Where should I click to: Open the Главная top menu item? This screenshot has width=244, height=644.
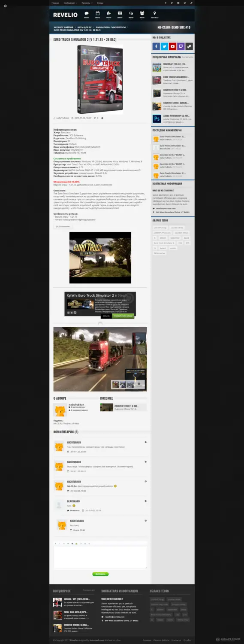(55, 3)
